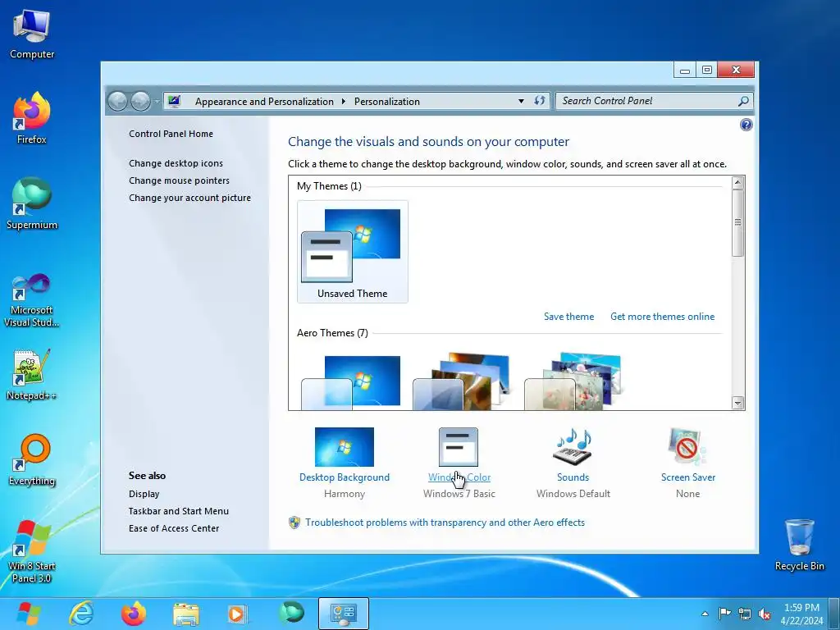Open Everything search desktop shortcut
The image size is (840, 630).
tap(32, 459)
